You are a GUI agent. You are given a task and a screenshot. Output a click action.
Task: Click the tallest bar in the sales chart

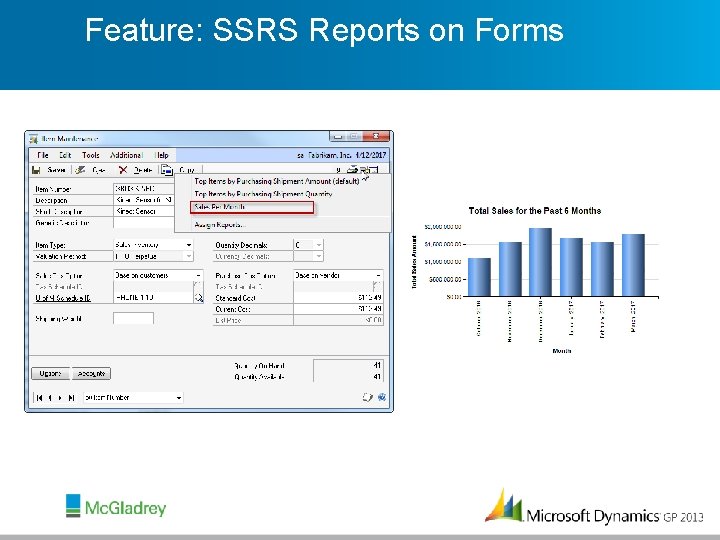pyautogui.click(x=540, y=262)
